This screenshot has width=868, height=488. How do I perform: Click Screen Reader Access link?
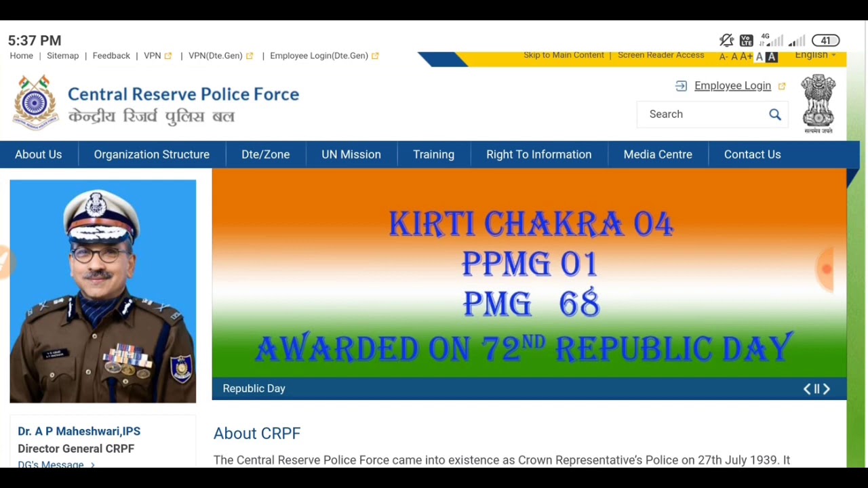[x=661, y=55]
